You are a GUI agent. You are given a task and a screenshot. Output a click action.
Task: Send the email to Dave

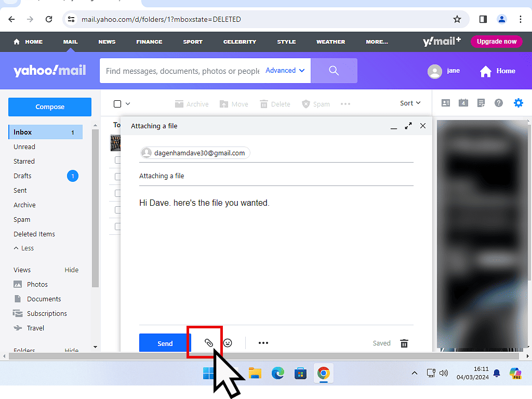coord(165,343)
